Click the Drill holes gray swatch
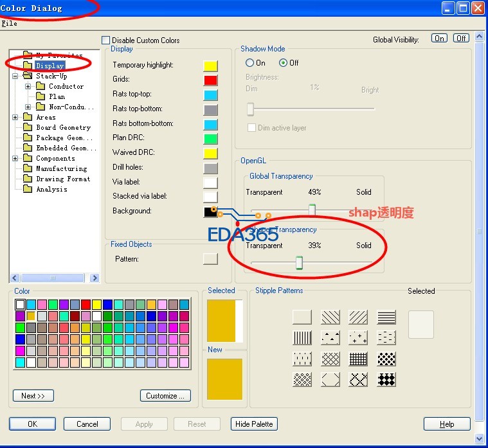 coord(210,168)
